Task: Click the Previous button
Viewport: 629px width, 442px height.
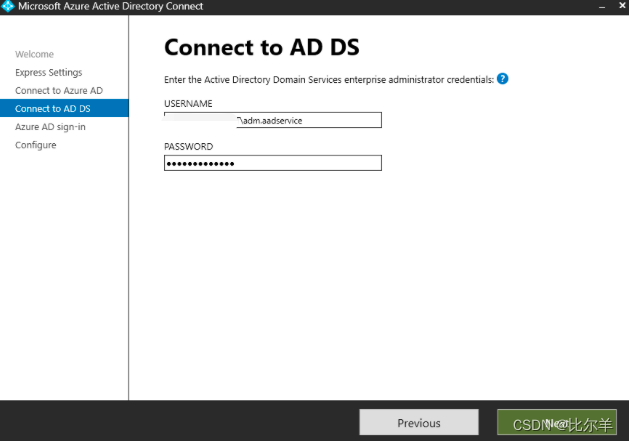Action: coord(419,422)
